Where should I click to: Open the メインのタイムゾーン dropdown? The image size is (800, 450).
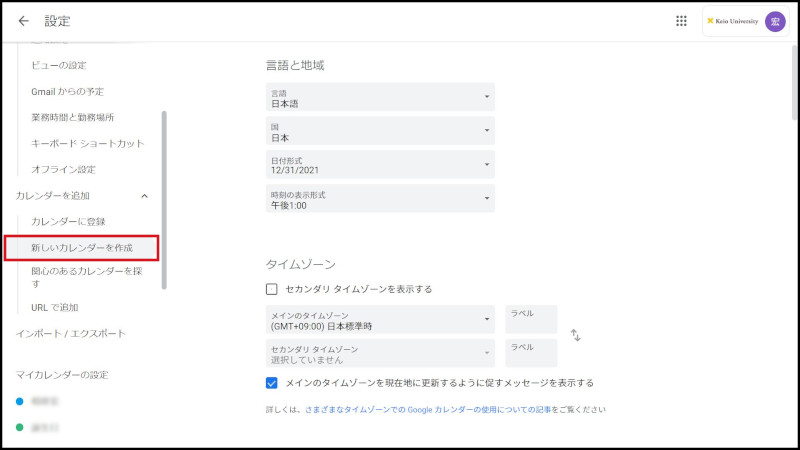pos(380,320)
